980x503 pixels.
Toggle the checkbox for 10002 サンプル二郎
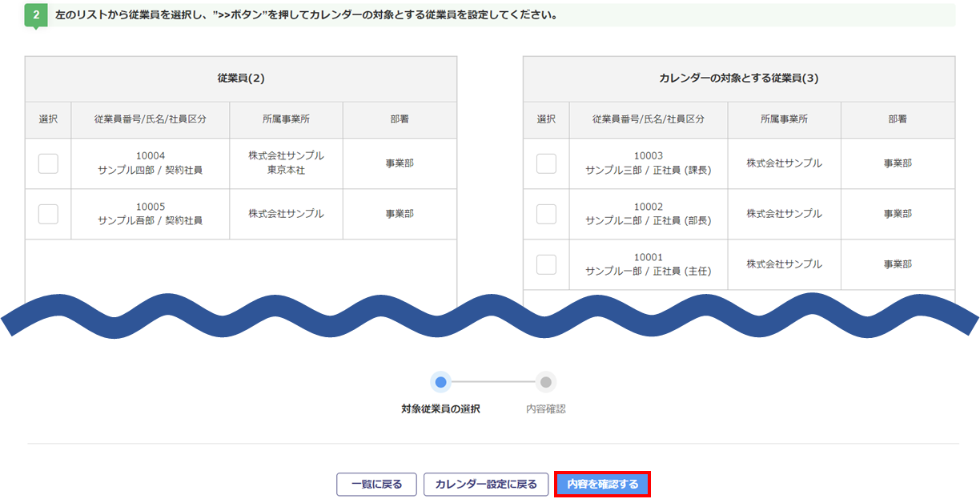pos(546,214)
